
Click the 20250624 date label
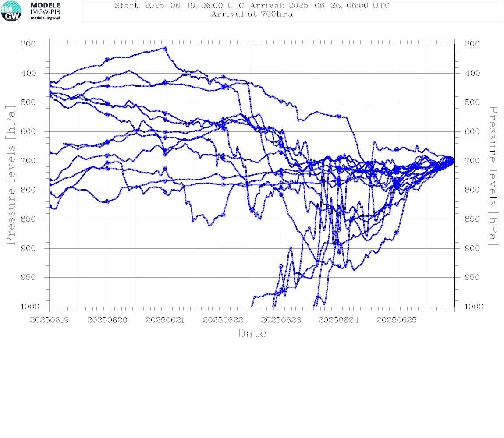coord(339,320)
